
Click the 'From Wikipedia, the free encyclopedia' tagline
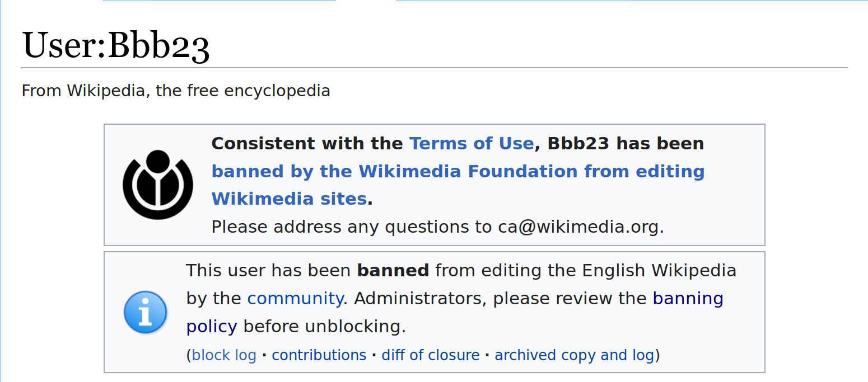pyautogui.click(x=176, y=91)
